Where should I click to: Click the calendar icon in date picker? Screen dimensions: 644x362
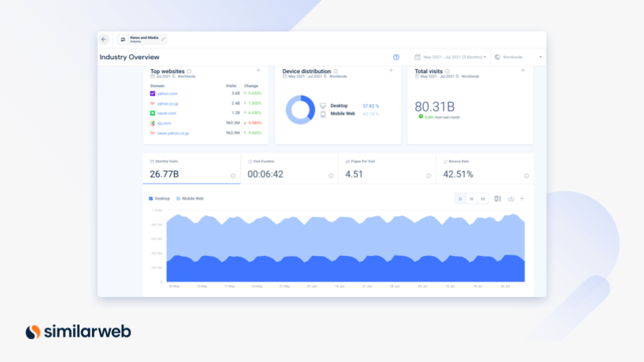pos(417,57)
